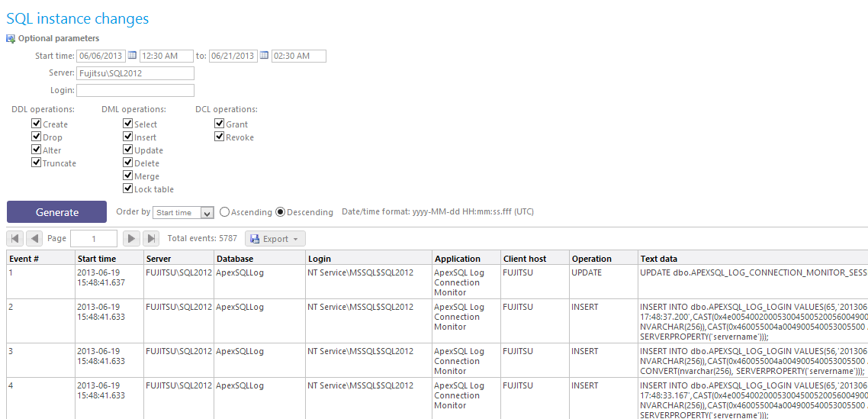Click the Login column header
868x419 pixels.
(x=368, y=258)
